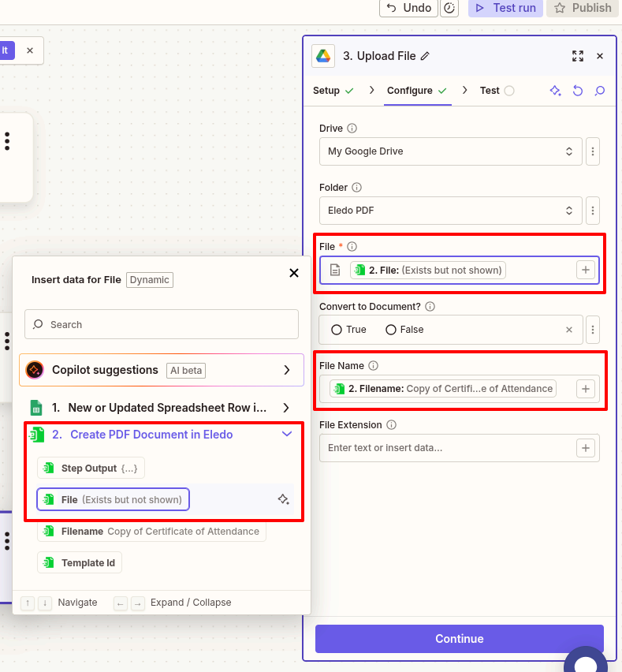Click plus button in File Extension field

point(586,448)
